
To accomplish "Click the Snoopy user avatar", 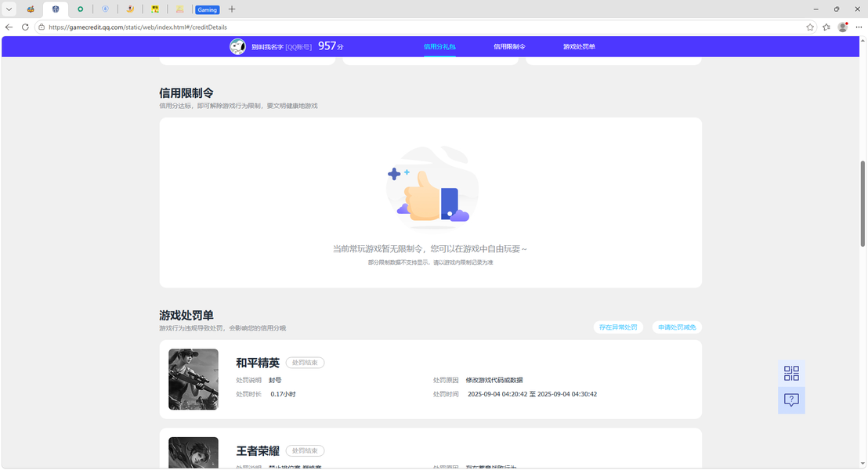I will pos(237,46).
